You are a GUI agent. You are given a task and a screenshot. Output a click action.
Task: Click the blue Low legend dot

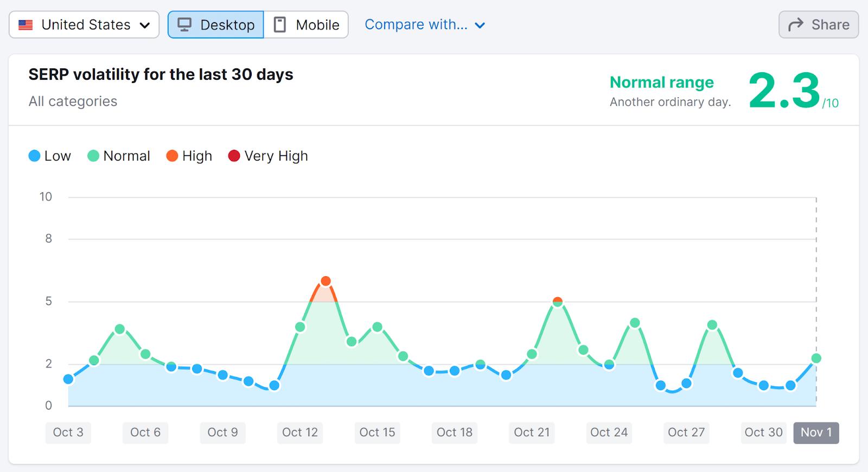(34, 156)
